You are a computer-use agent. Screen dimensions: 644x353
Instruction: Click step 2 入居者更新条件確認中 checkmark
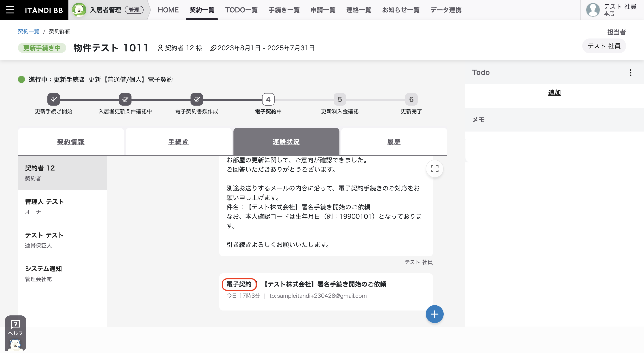pyautogui.click(x=125, y=99)
